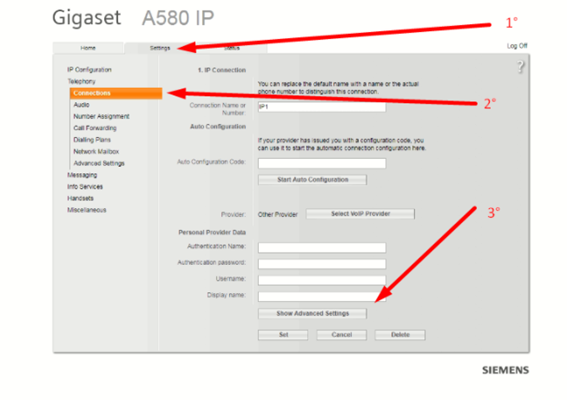Click the Log Off link

(x=517, y=46)
